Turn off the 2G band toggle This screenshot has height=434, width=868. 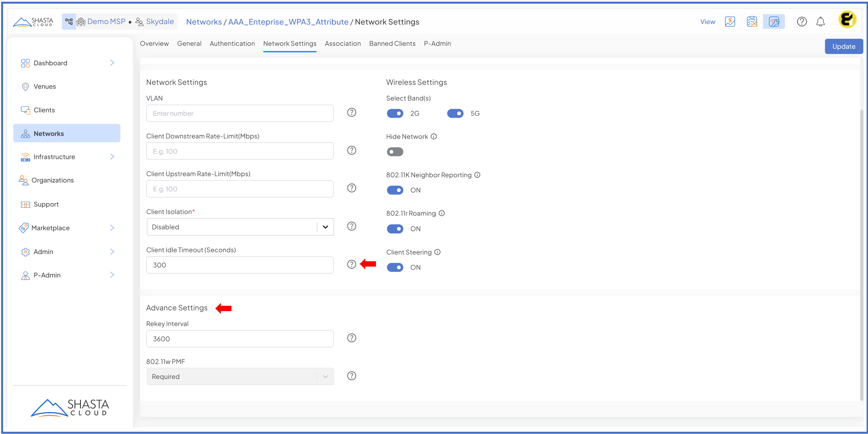click(x=395, y=114)
